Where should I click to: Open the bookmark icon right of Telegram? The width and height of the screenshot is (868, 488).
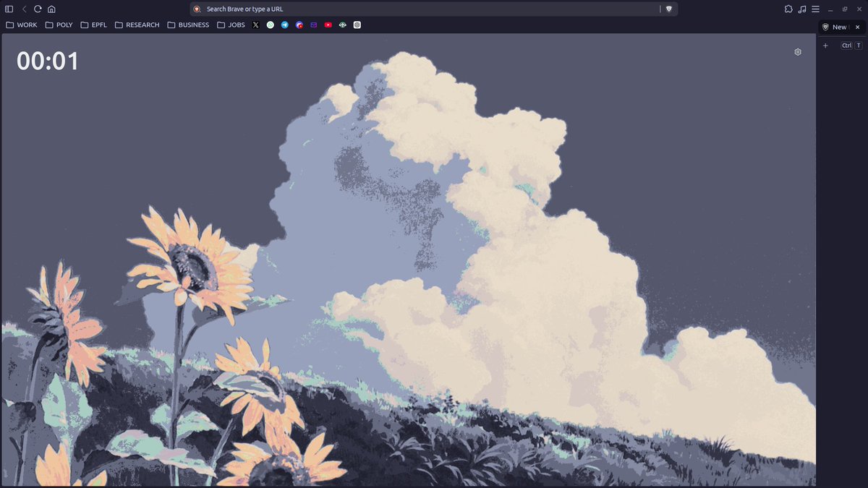[x=299, y=25]
